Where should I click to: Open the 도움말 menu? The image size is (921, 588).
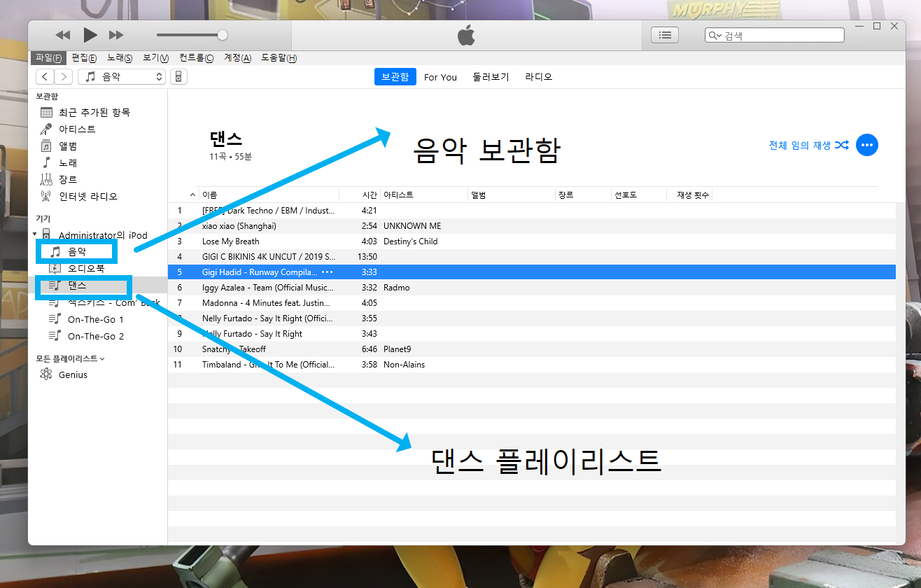[x=279, y=58]
